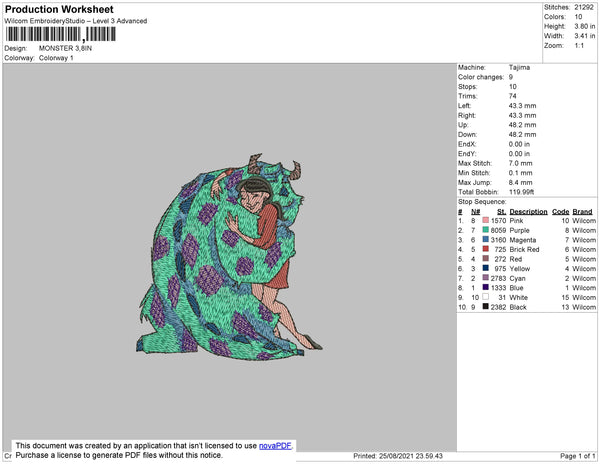Click the 'St.' column header
Viewport: 600px width, 464px height.
pos(501,212)
